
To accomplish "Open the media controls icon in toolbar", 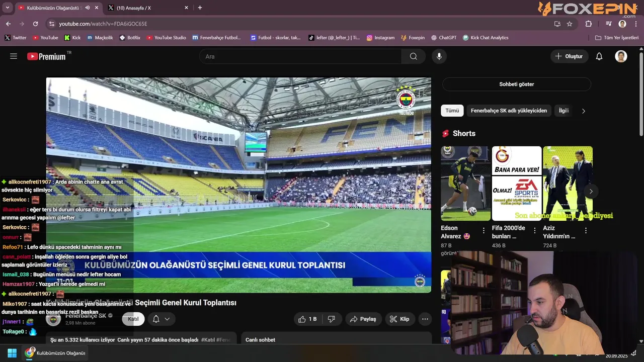I will (x=609, y=24).
